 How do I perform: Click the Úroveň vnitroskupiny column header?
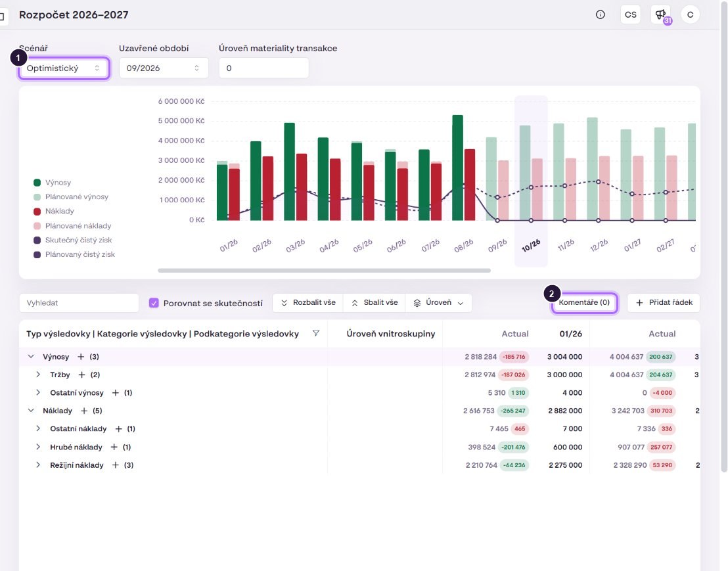(x=390, y=334)
